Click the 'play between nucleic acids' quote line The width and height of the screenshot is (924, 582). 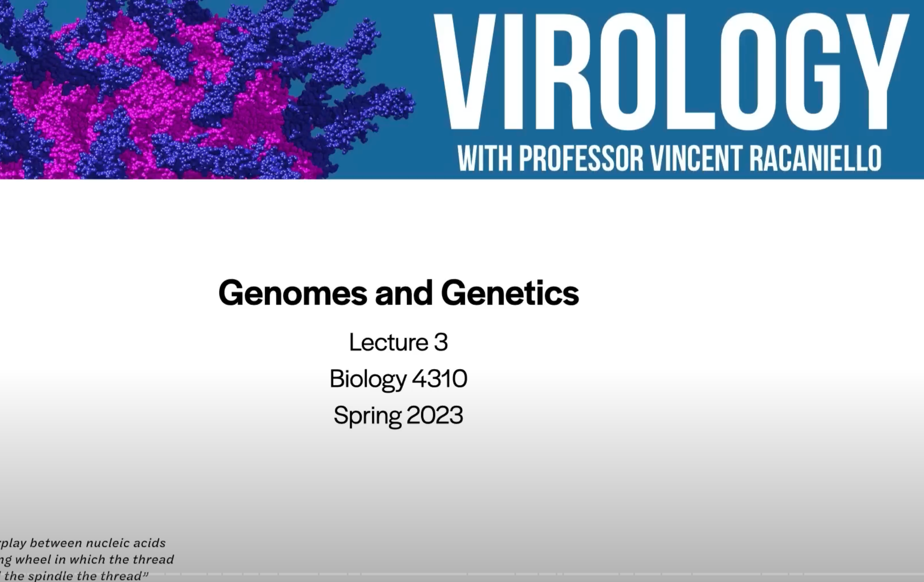(x=83, y=543)
